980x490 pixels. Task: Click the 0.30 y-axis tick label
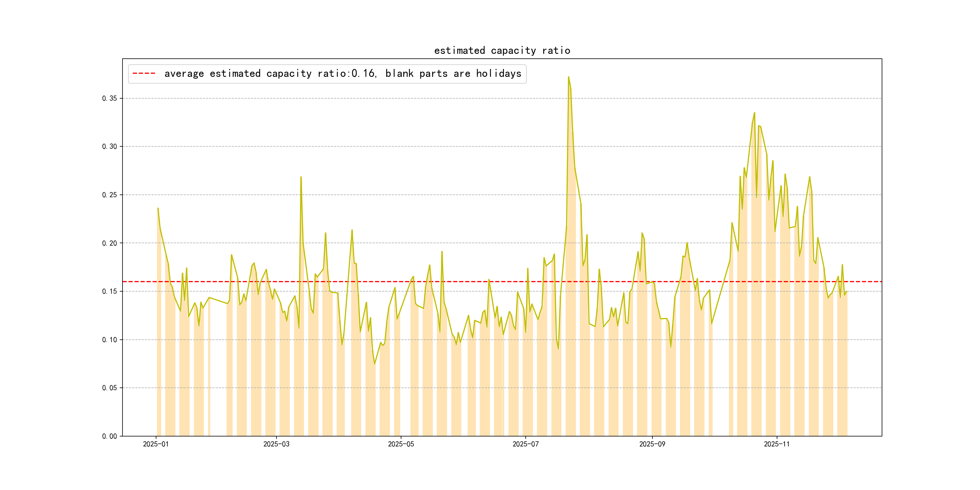click(x=109, y=146)
